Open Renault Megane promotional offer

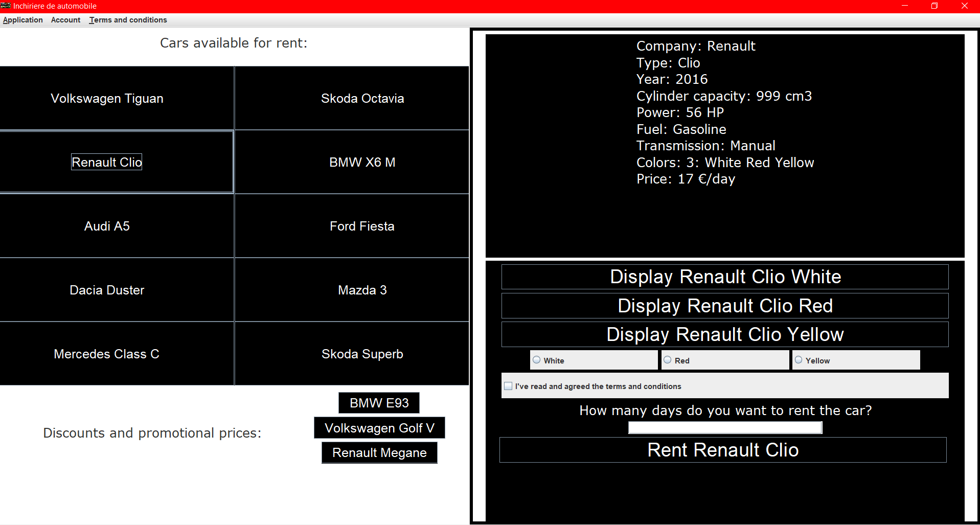[x=379, y=452]
